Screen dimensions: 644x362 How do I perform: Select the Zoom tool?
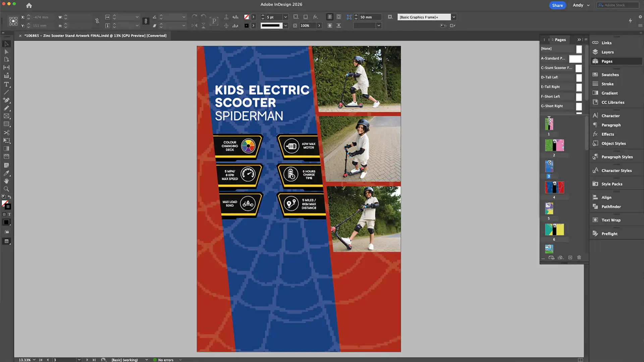coord(6,189)
